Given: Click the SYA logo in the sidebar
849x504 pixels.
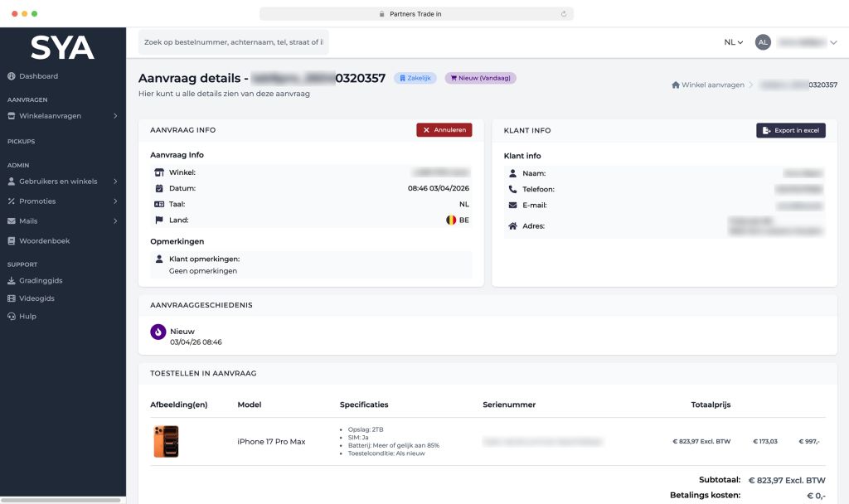Looking at the screenshot, I should click(62, 47).
